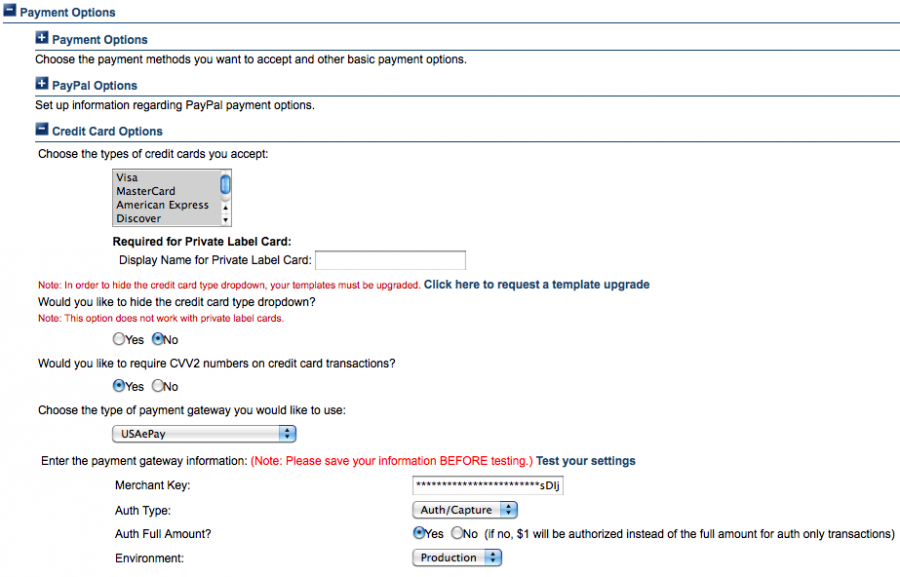Expand the PayPal Options plus icon
Image resolution: width=900 pixels, height=577 pixels.
pos(42,84)
